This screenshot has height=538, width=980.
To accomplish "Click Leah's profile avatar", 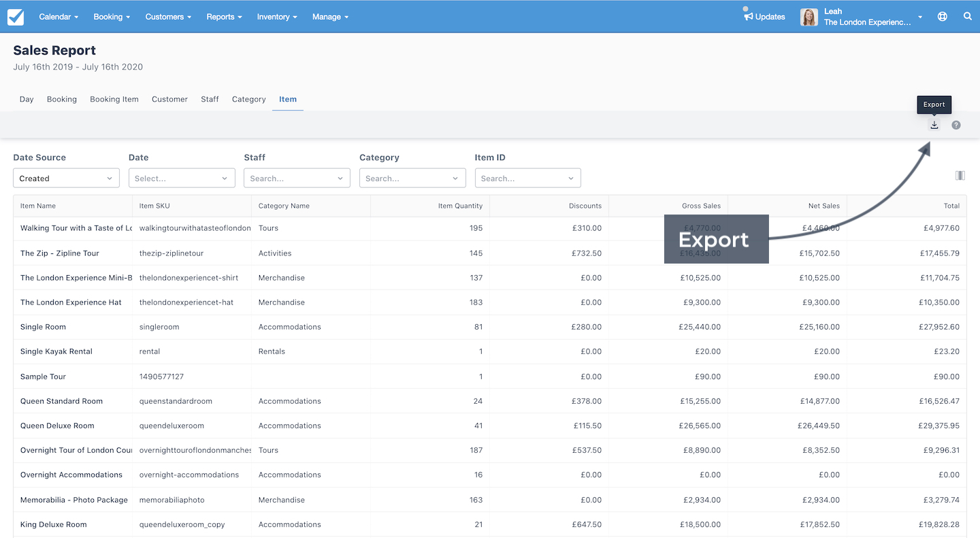I will tap(809, 17).
